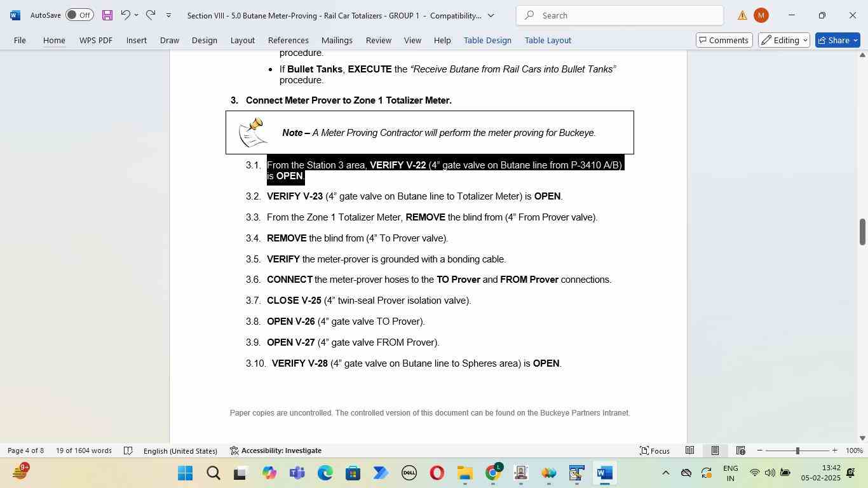The width and height of the screenshot is (868, 488).
Task: Toggle the AutoSave switch
Action: (x=79, y=15)
